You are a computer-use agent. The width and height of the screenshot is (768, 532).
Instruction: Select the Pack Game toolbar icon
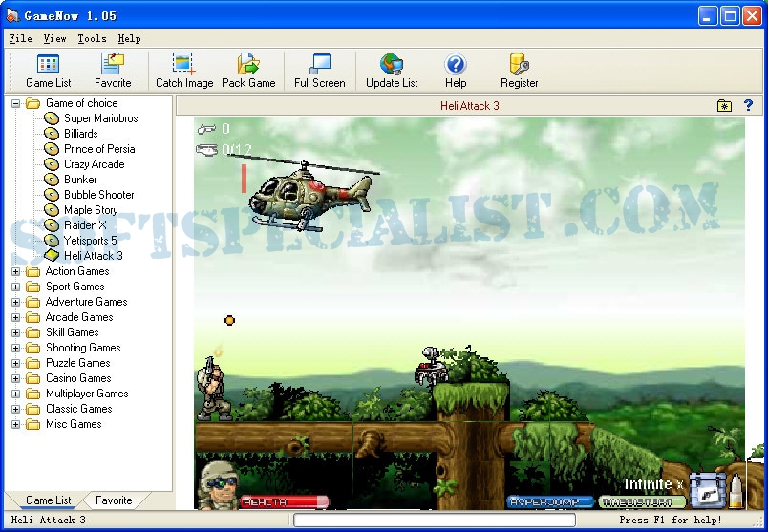click(x=248, y=65)
